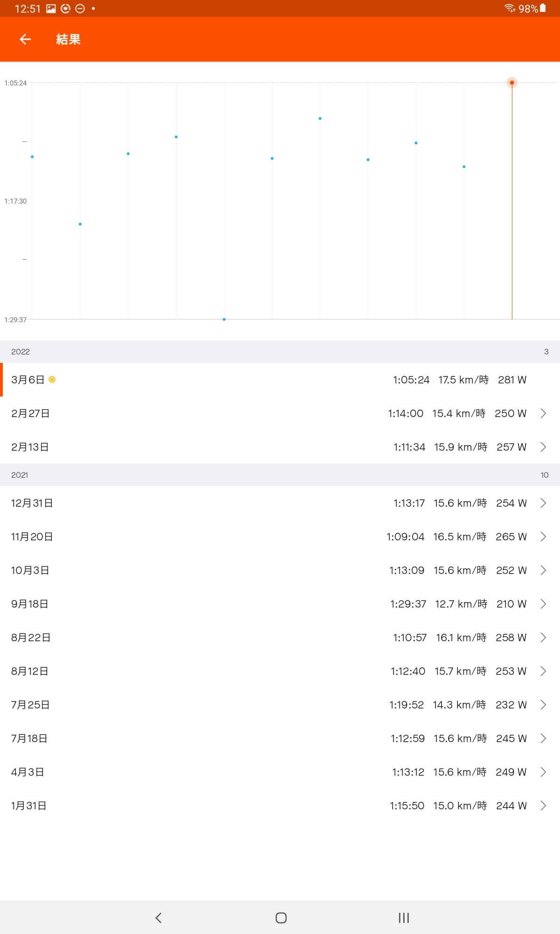Open the 8月22日 result with 258 W
This screenshot has height=934, width=560.
pyautogui.click(x=280, y=637)
